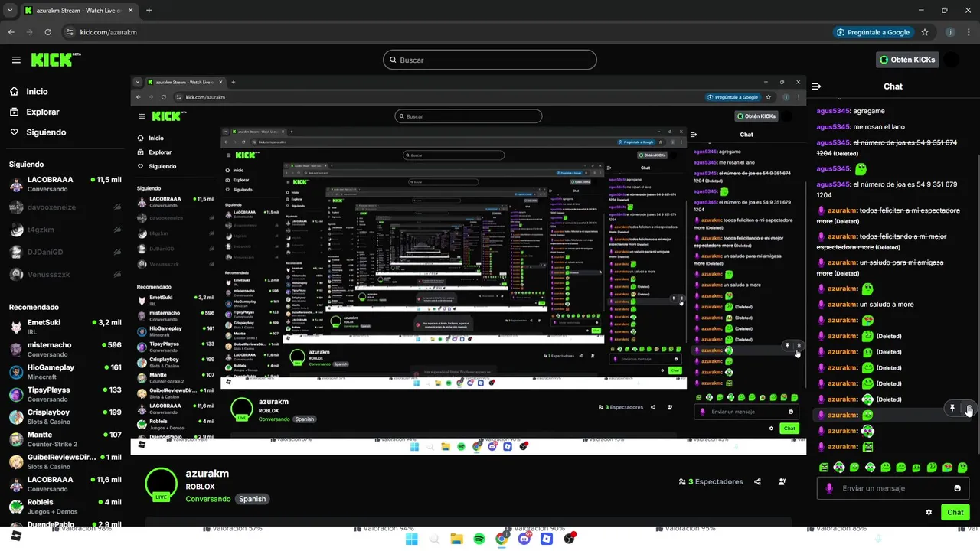The image size is (980, 551).
Task: Click the main page's add-user follow icon next to share
Action: pyautogui.click(x=782, y=481)
